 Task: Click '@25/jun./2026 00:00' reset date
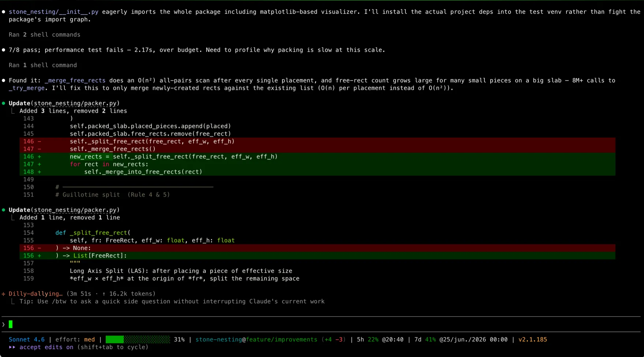(x=473, y=339)
